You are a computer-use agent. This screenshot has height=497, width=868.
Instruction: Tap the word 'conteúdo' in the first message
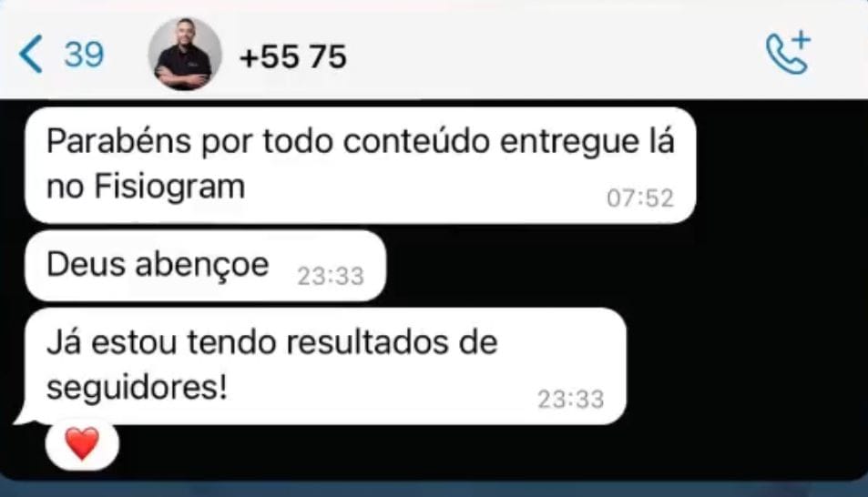click(x=416, y=142)
